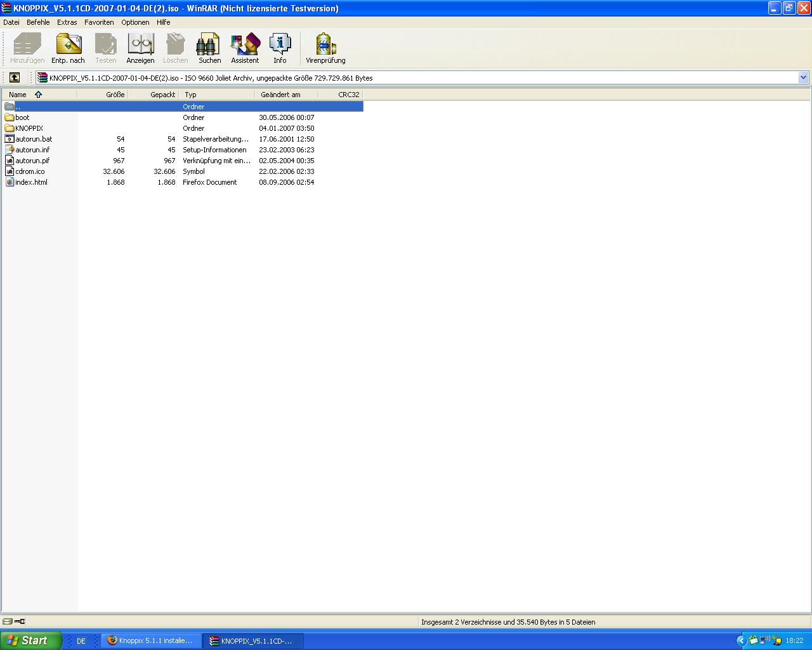Select the boot folder icon

click(10, 117)
